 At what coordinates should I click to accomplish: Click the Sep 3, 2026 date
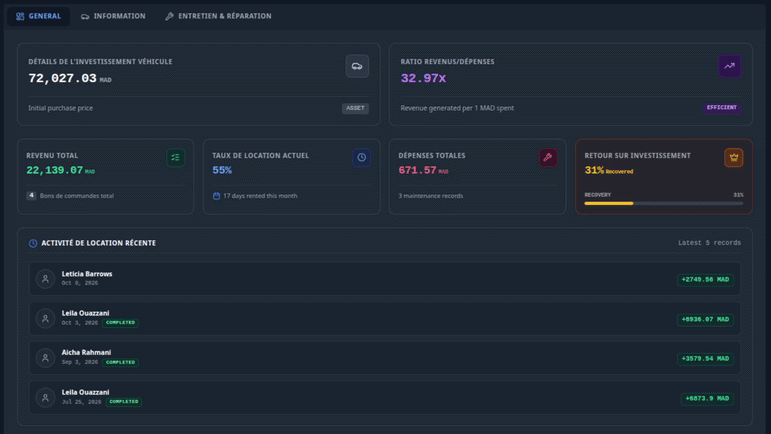point(80,362)
